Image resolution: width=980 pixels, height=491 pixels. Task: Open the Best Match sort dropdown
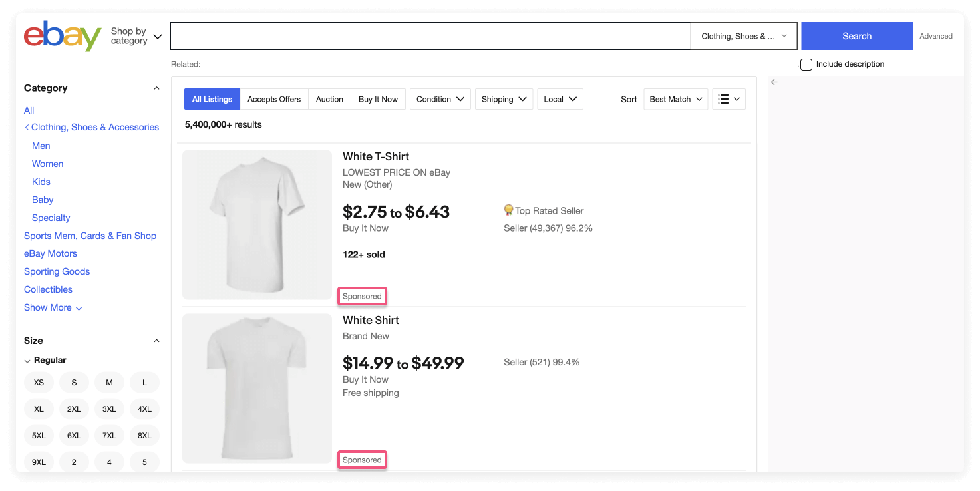click(675, 98)
